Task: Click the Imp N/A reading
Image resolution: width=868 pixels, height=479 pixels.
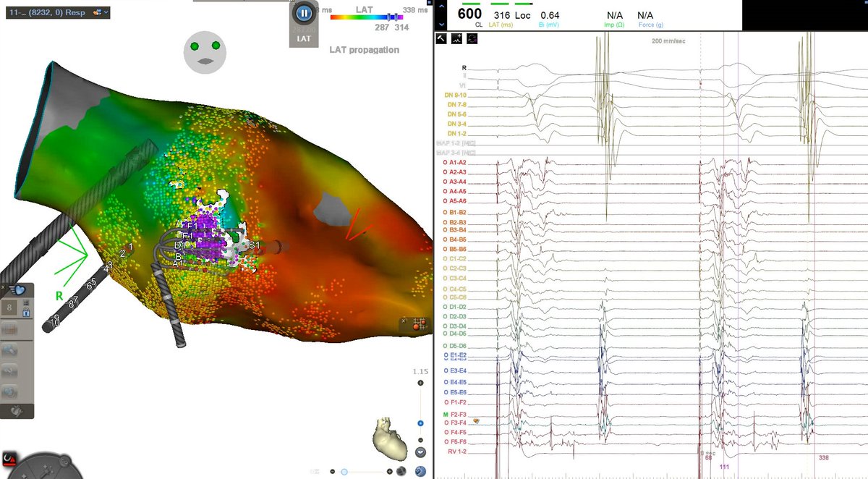Action: click(614, 15)
